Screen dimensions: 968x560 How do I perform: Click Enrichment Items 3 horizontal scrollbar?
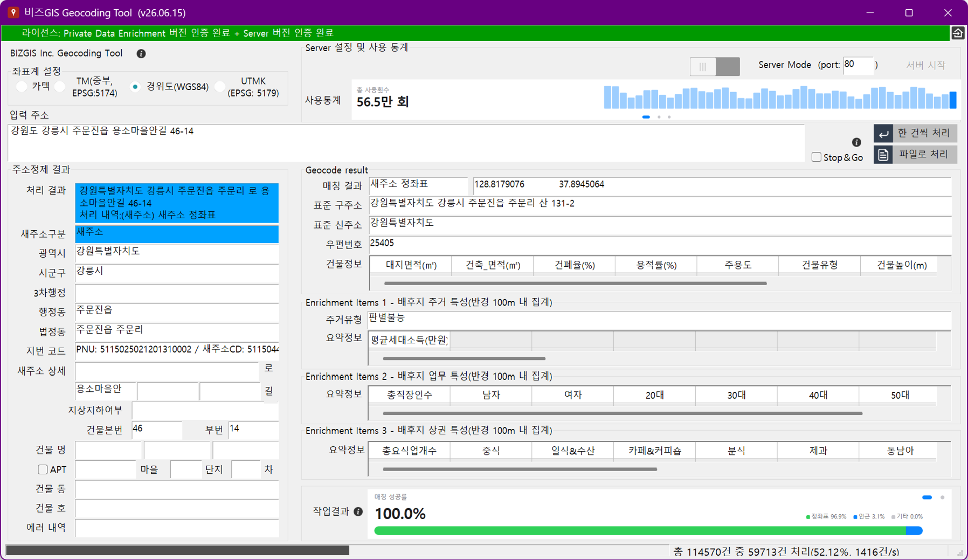pos(520,469)
